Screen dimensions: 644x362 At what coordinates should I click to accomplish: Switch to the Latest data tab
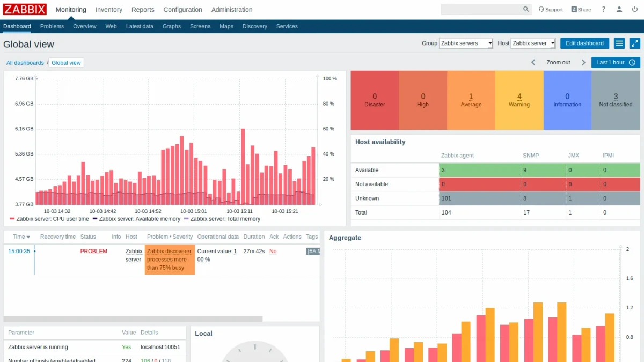(x=140, y=26)
